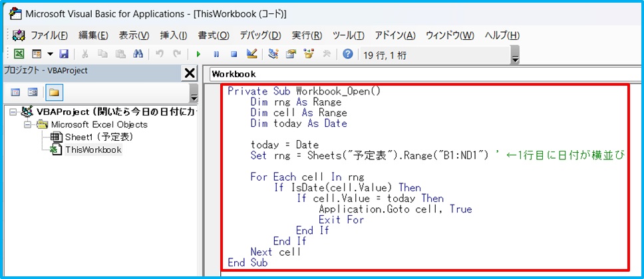Click the Next cell code line
Image resolution: width=644 pixels, height=279 pixels.
point(275,252)
